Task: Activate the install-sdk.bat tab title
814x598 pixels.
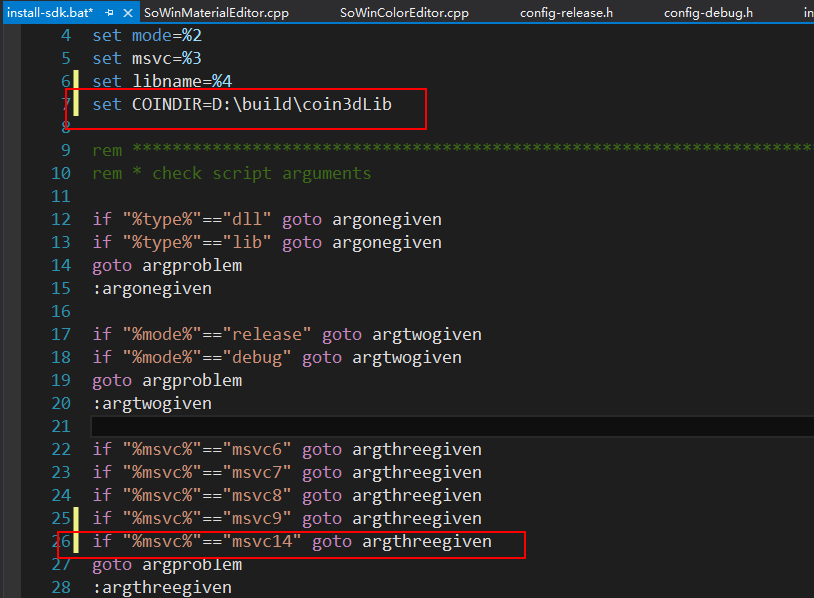Action: click(50, 13)
